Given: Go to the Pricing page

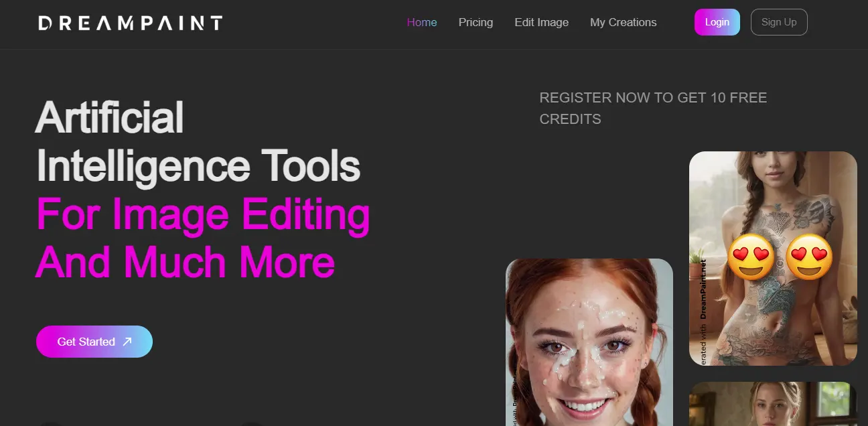Looking at the screenshot, I should [476, 22].
